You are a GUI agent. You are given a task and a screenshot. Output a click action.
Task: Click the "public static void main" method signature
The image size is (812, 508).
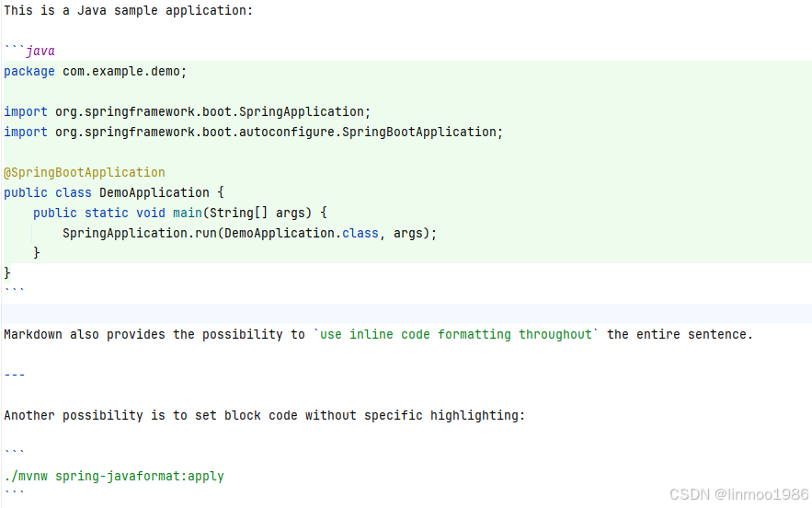[180, 213]
